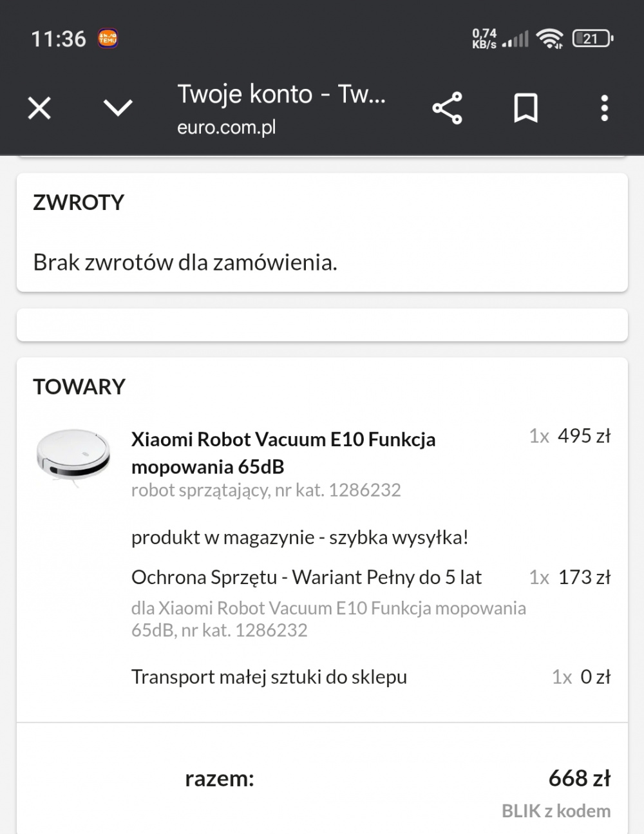Tap the battery indicator icon

(x=592, y=39)
